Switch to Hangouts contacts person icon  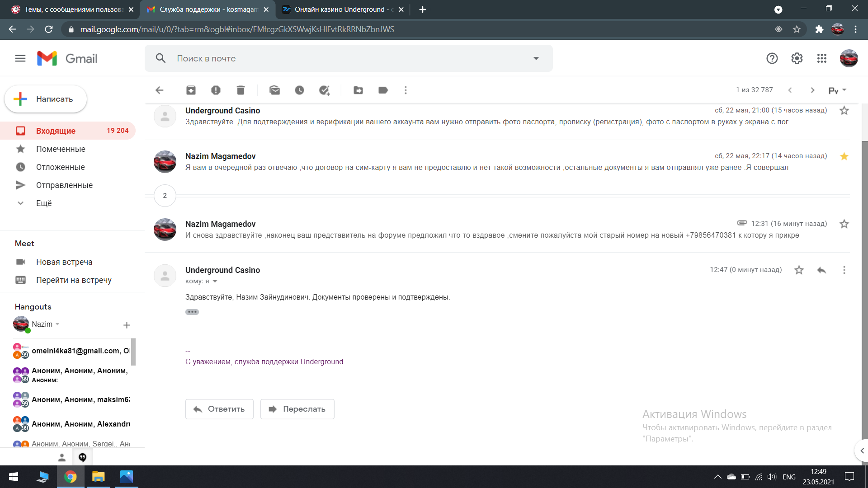pyautogui.click(x=62, y=458)
